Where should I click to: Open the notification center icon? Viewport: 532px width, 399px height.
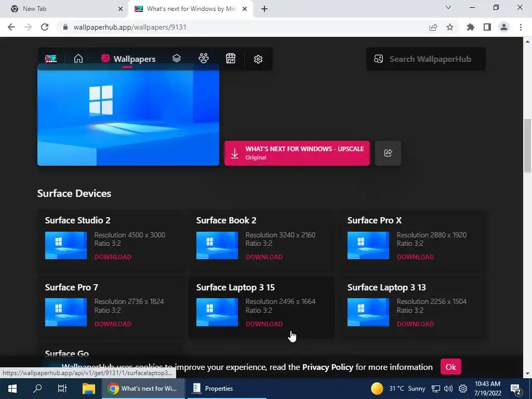[516, 389]
